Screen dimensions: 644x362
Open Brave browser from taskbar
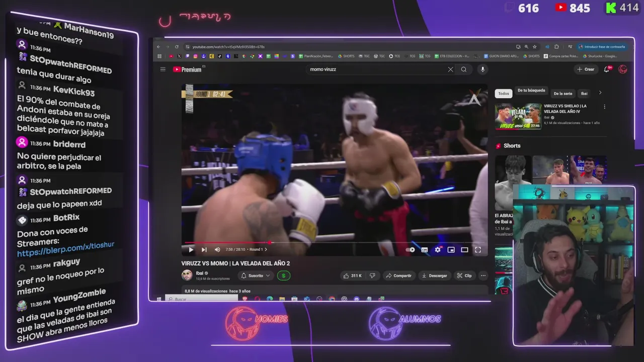pyautogui.click(x=245, y=299)
